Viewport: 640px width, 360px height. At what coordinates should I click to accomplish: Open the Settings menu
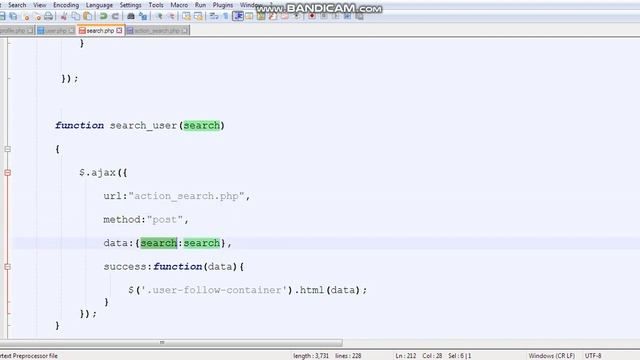(x=131, y=5)
